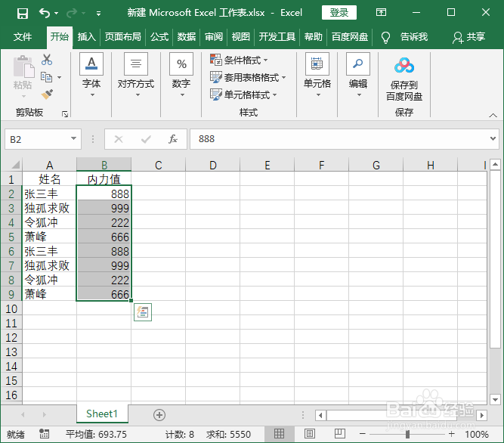Expand the formula bar with the arrow
Image resolution: width=504 pixels, height=443 pixels.
493,139
